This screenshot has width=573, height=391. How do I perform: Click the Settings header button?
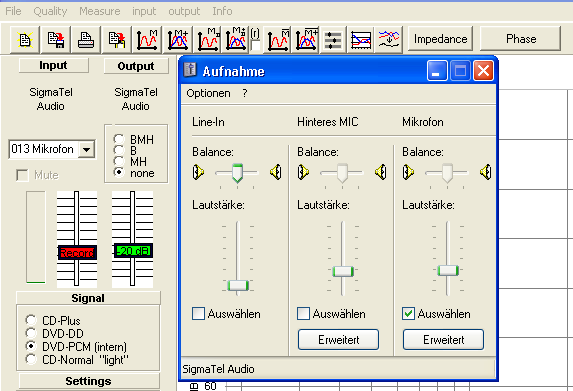point(89,381)
